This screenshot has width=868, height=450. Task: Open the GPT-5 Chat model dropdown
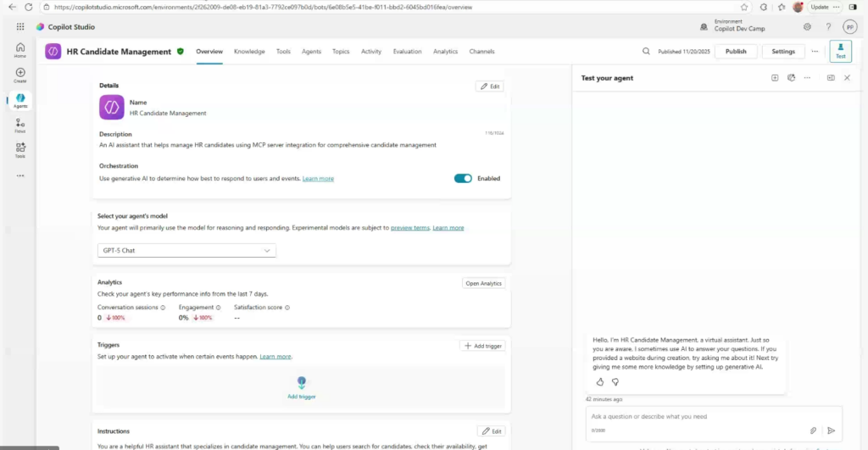point(186,250)
